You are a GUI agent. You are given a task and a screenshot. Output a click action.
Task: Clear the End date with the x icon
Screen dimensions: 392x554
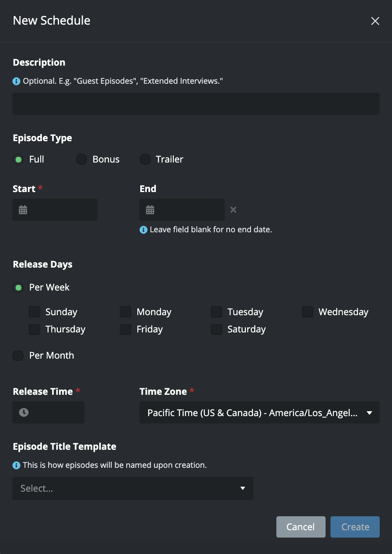point(233,210)
